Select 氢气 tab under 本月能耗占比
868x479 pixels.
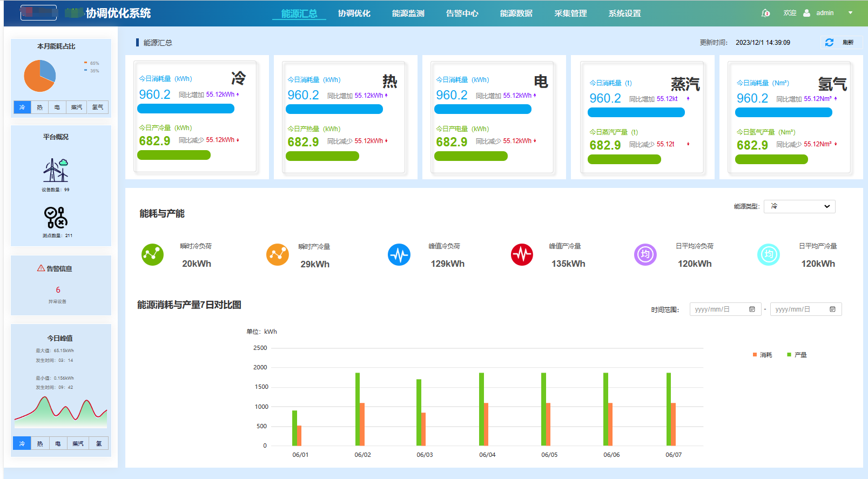(x=98, y=107)
